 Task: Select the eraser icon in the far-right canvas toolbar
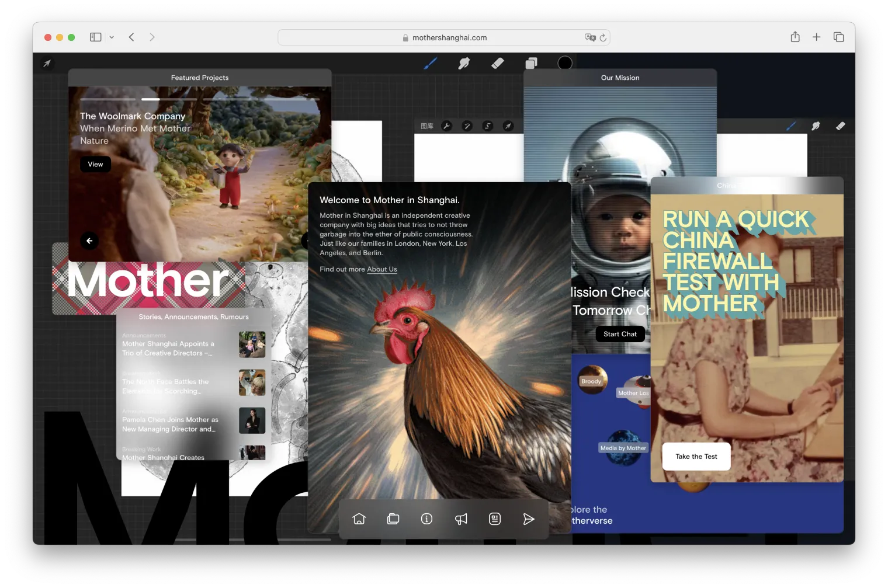click(x=840, y=126)
